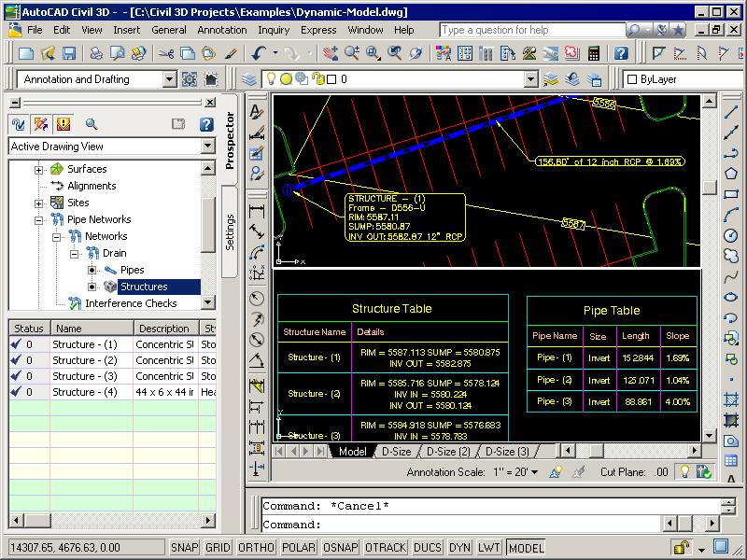
Task: Open the Active Drawing View dropdown
Action: 208,146
